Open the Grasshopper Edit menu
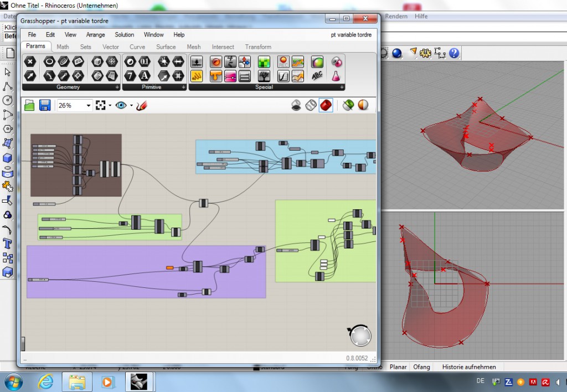The width and height of the screenshot is (567, 392). click(x=50, y=35)
